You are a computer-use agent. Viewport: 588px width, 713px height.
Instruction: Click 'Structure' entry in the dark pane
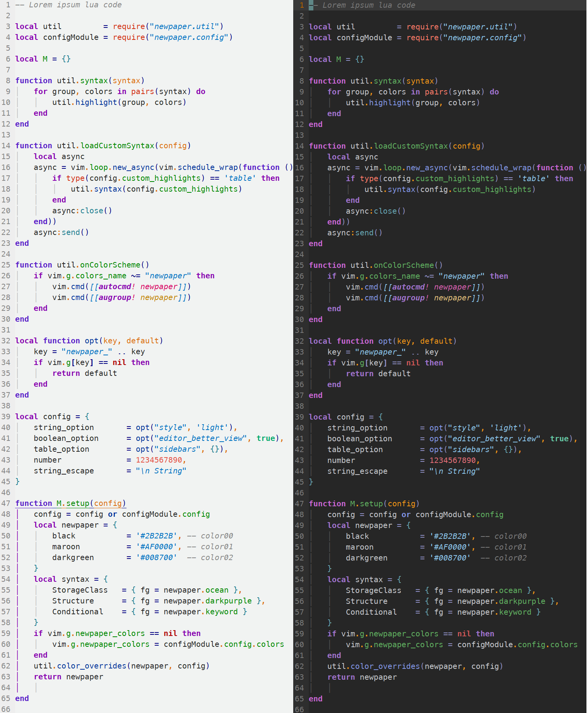coord(367,601)
